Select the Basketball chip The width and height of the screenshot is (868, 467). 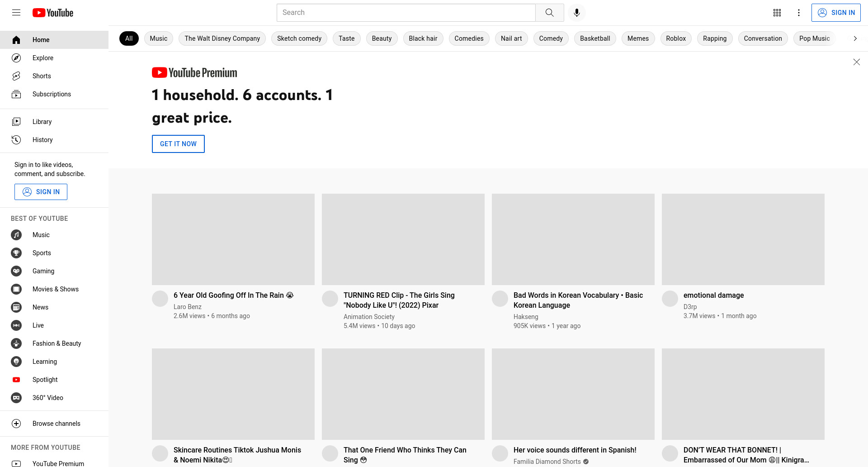[x=595, y=38]
